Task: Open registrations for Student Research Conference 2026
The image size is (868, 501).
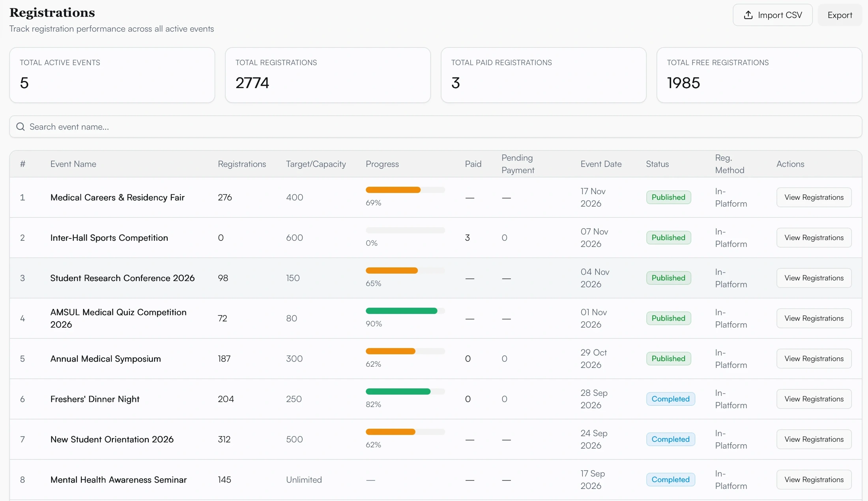Action: pyautogui.click(x=814, y=278)
